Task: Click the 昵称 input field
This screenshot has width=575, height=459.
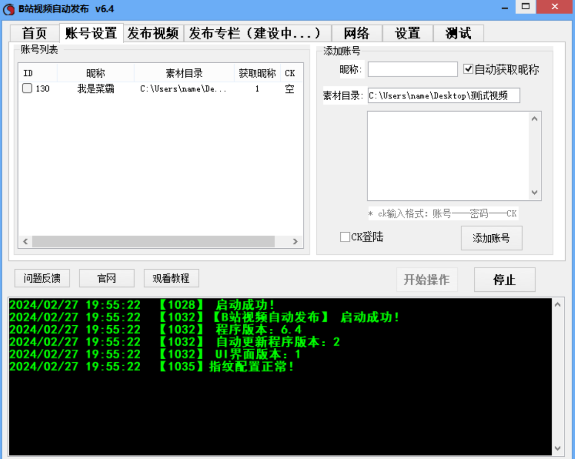Action: tap(413, 69)
